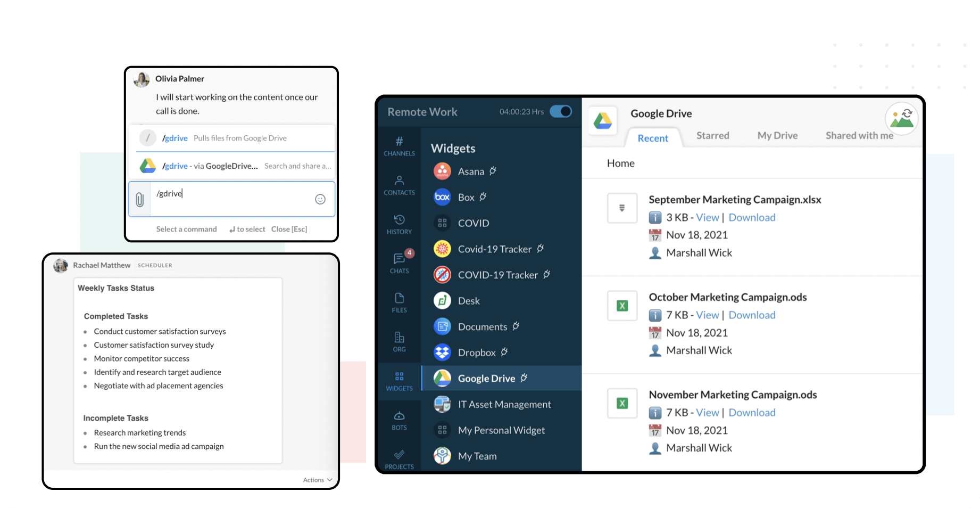Open Org in the left sidebar

click(x=399, y=342)
